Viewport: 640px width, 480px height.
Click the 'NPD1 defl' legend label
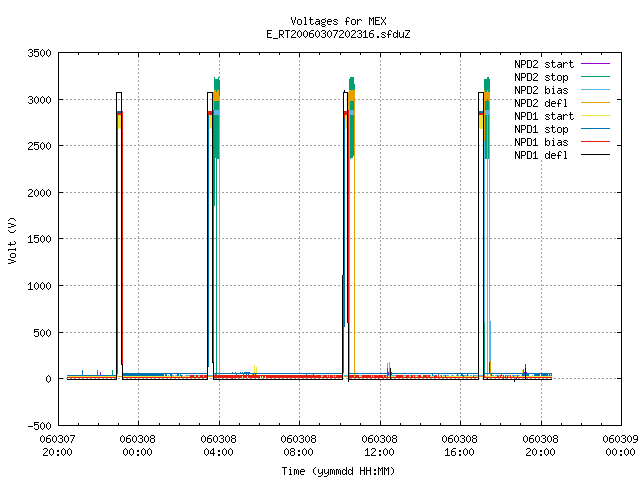(541, 156)
